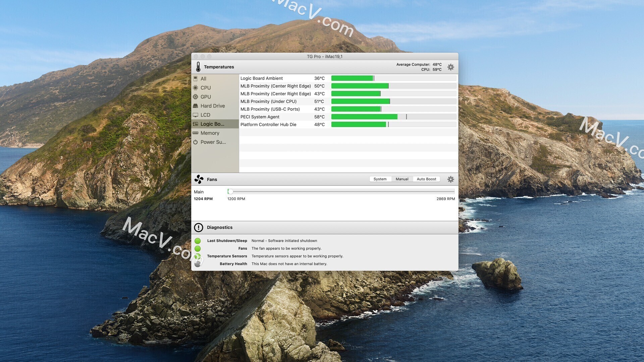Select GPU category in sidebar

[215, 97]
